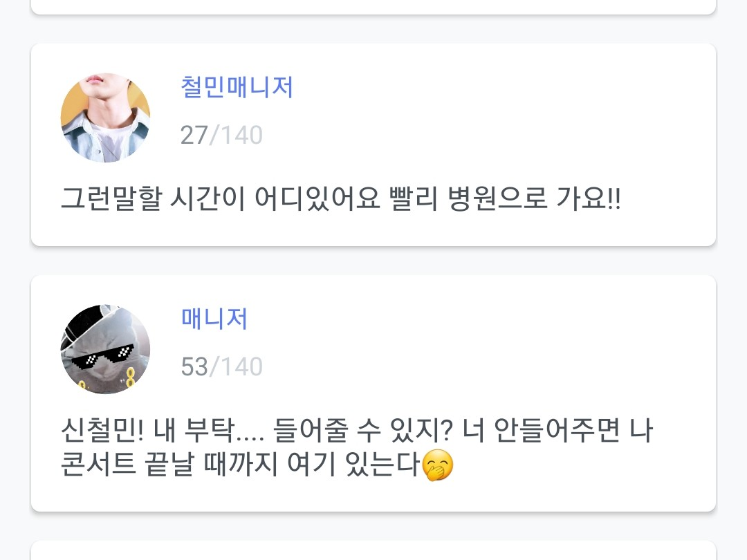Tap the partially visible card at top
The width and height of the screenshot is (747, 560).
pos(373,7)
